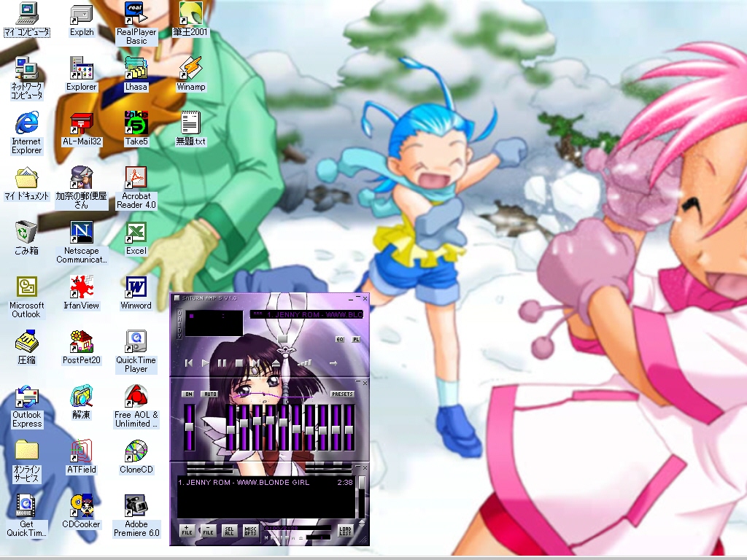Toggle the stair-step bars button beside eject
The height and width of the screenshot is (560, 747).
click(x=304, y=363)
